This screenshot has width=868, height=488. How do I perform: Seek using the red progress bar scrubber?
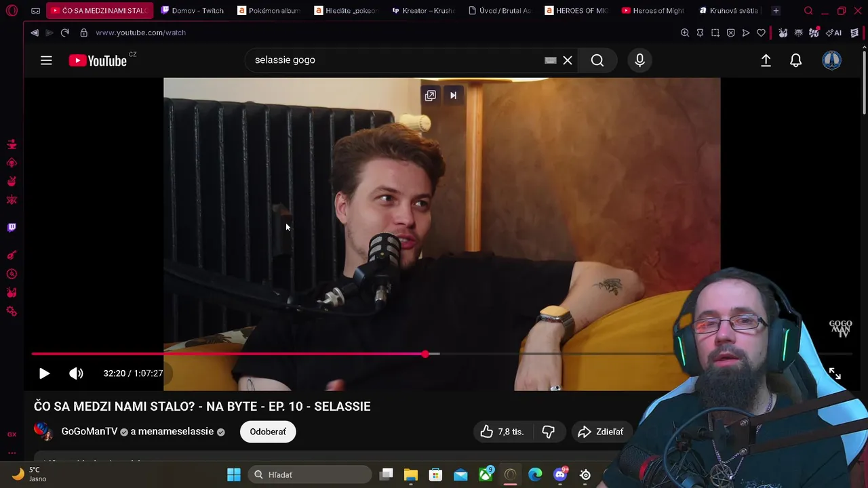tap(425, 354)
